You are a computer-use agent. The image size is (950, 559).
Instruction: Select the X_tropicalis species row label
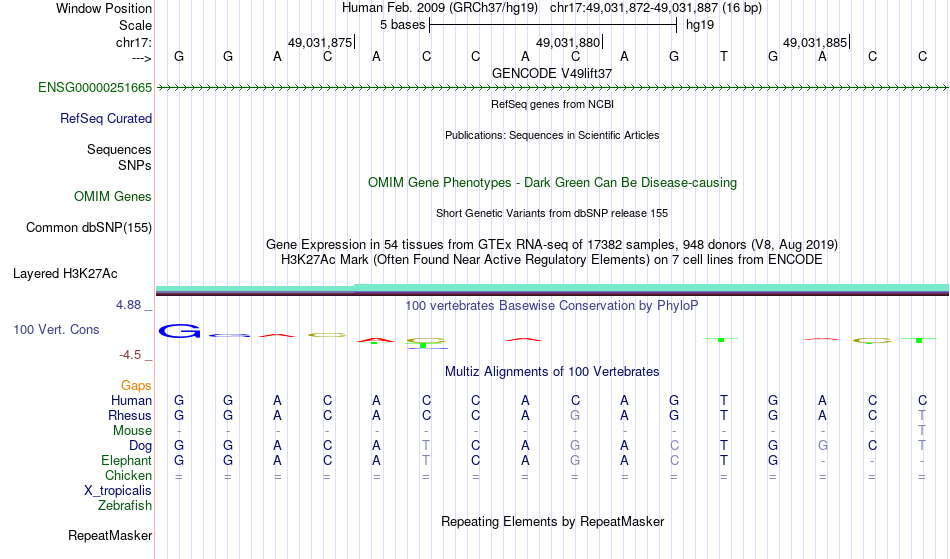[118, 491]
